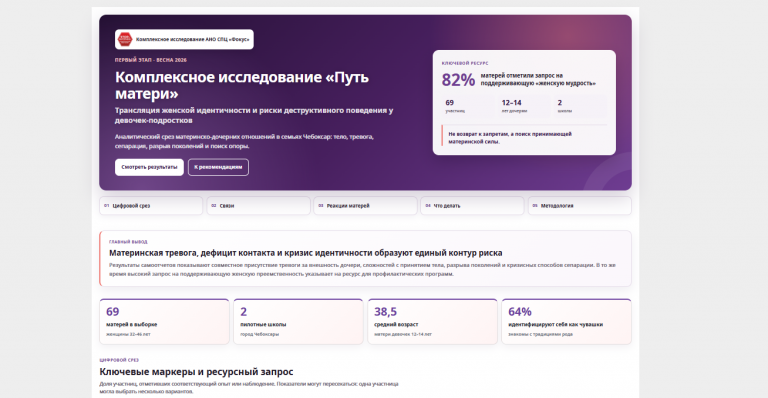Click the red hexagon logo icon
Viewport: 768px width, 398px height.
(125, 39)
